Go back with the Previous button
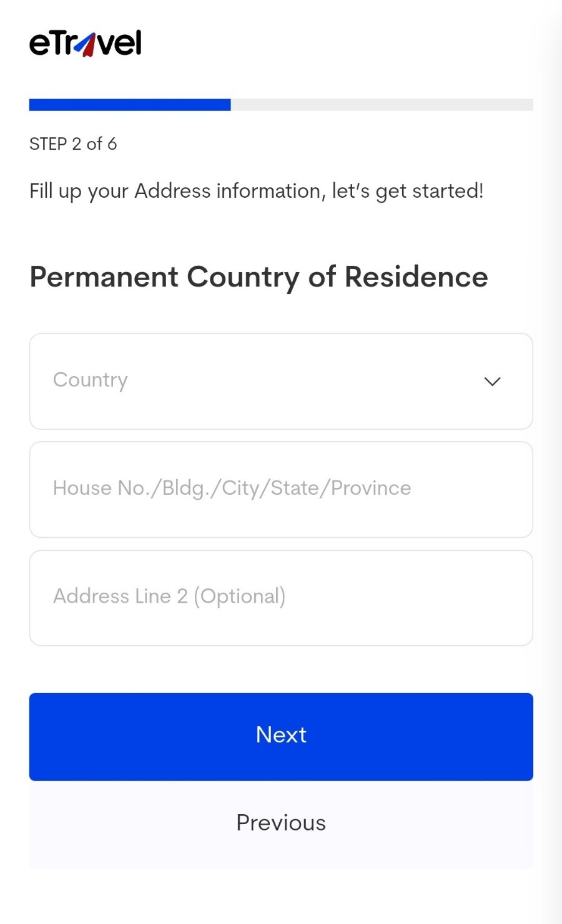 [x=281, y=824]
